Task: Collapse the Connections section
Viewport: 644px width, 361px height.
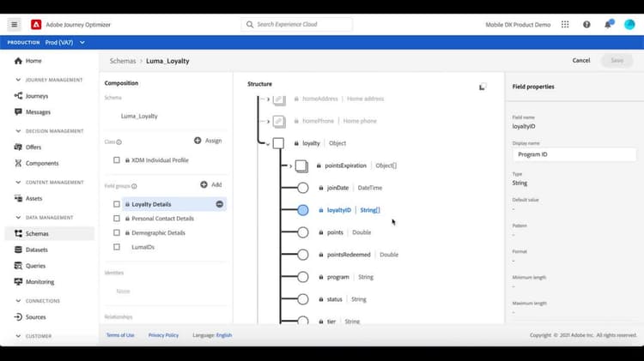Action: [18, 301]
